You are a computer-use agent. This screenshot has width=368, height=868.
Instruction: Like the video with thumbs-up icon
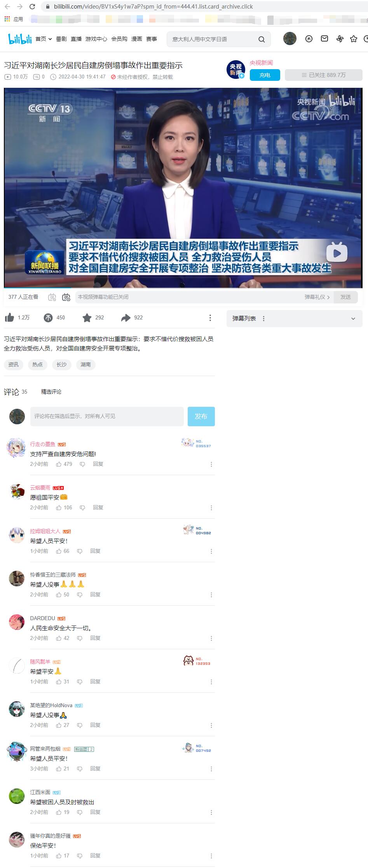(9, 317)
